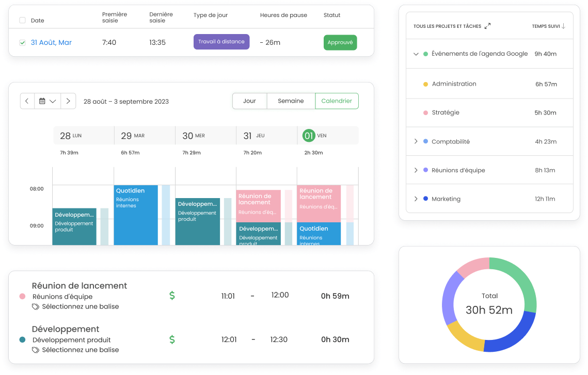
Task: Click the - 26m pause hours value
Action: [x=270, y=43]
